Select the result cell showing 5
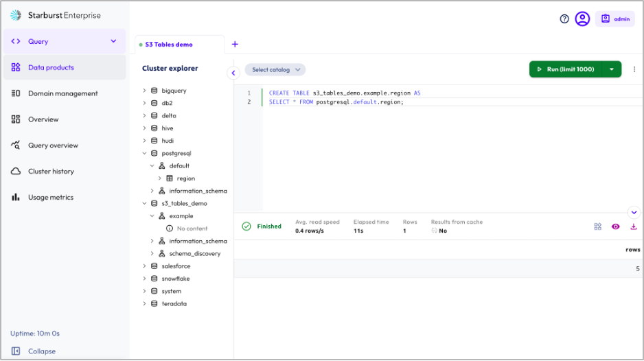 pyautogui.click(x=637, y=268)
